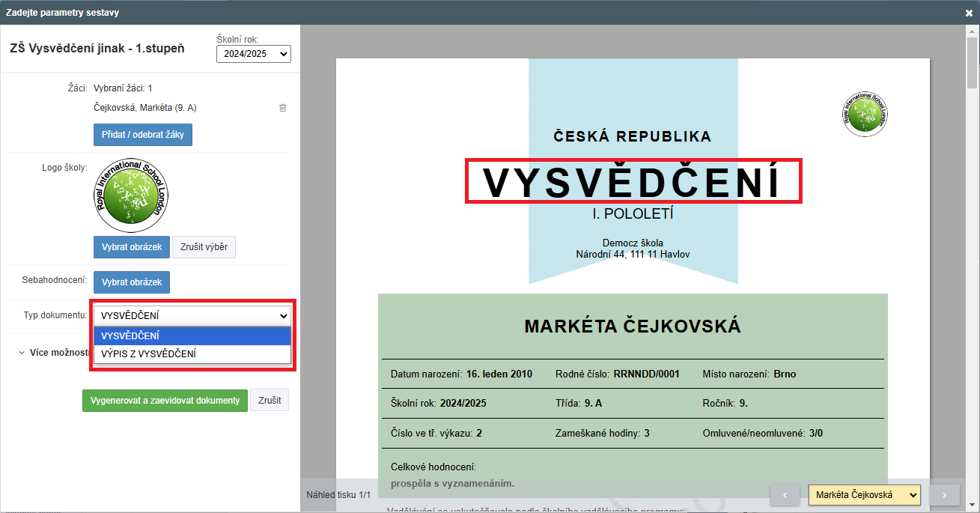Screen dimensions: 980x513
Task: Click the Náhled tisku 1/1 label
Action: click(x=338, y=495)
